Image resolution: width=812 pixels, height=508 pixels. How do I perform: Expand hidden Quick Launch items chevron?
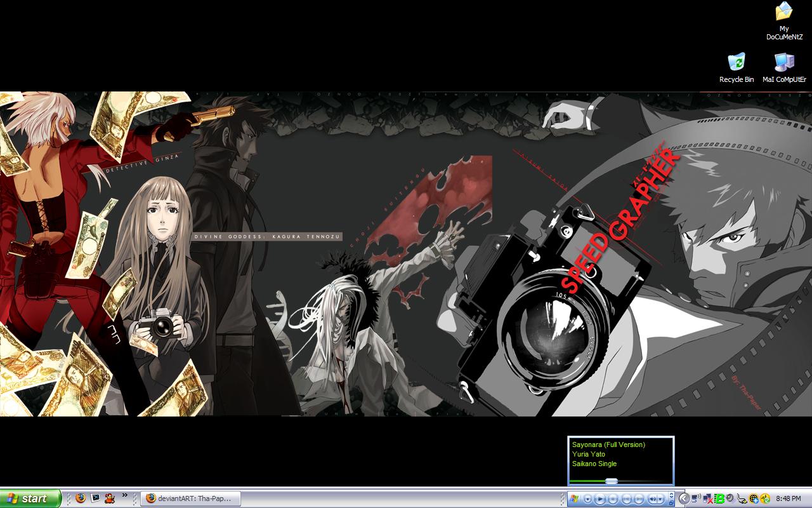(x=125, y=495)
